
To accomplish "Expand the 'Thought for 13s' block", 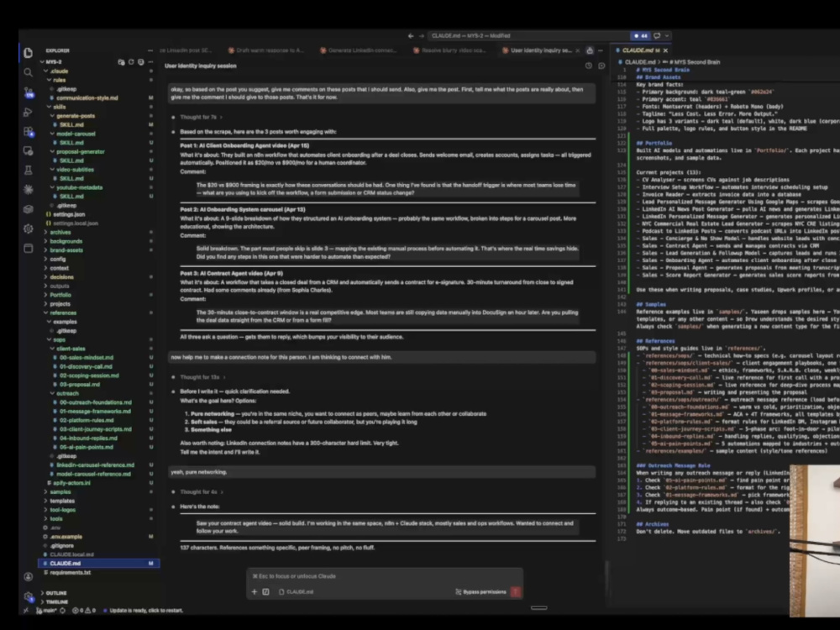I will [202, 377].
